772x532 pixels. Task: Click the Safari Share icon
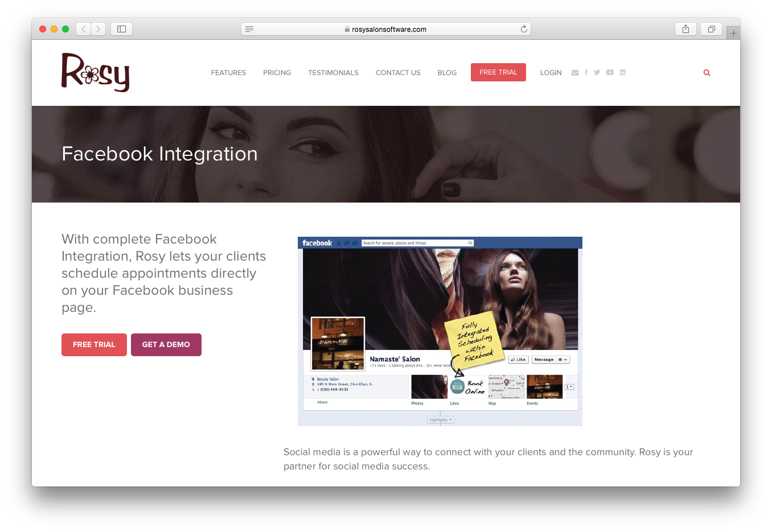[685, 29]
